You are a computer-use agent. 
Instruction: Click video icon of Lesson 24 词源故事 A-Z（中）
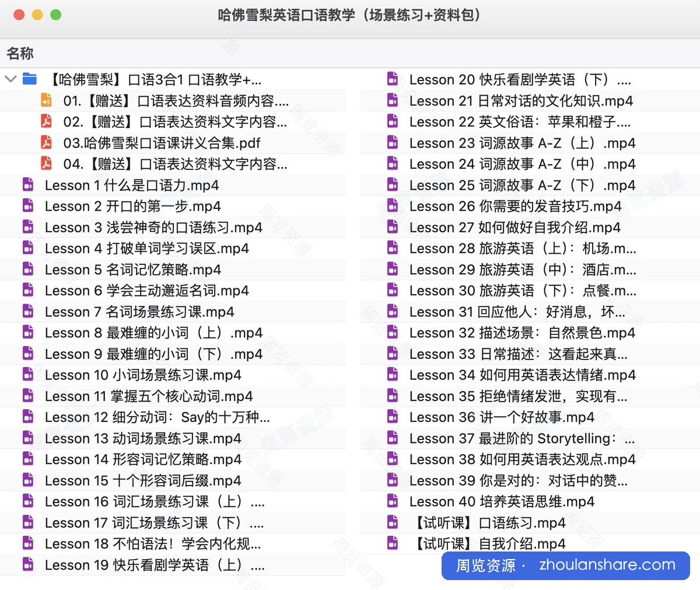click(x=393, y=163)
